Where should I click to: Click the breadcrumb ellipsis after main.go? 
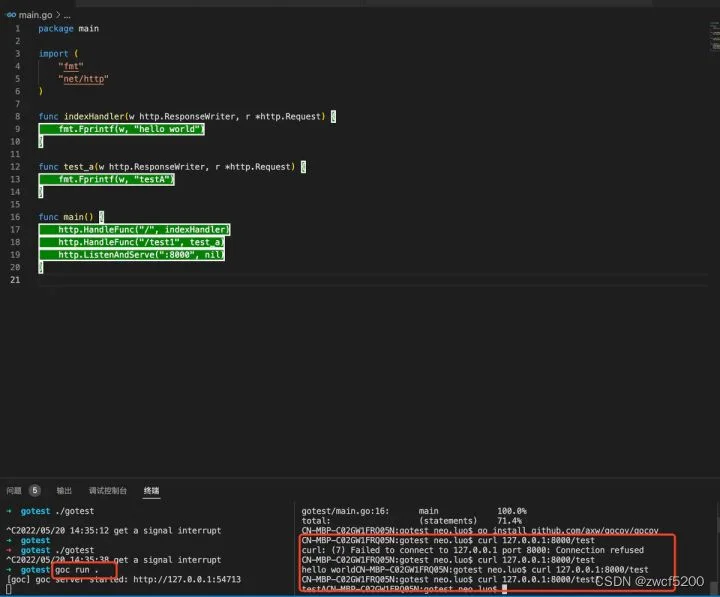pyautogui.click(x=67, y=16)
